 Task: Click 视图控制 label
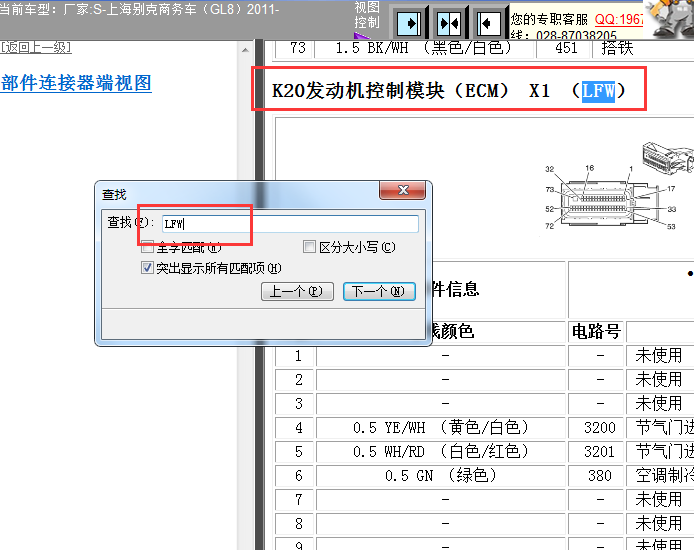[367, 15]
